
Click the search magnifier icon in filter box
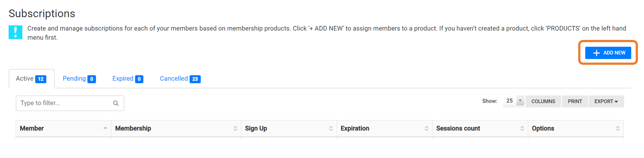point(116,103)
